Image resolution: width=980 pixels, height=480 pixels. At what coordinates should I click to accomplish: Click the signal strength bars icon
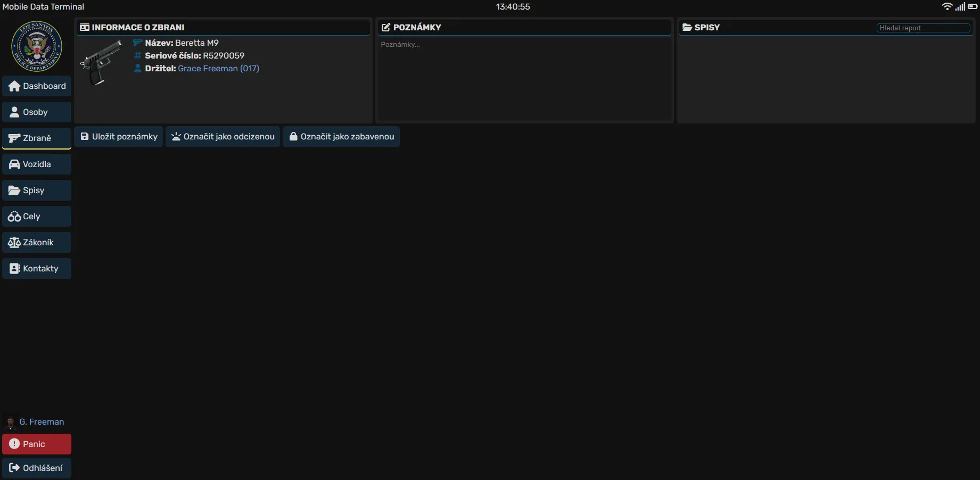pos(960,7)
